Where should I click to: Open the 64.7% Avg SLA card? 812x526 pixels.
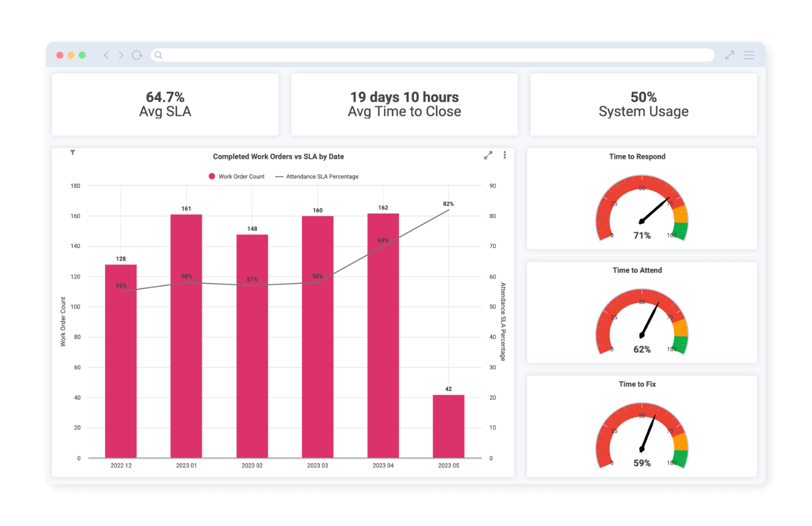click(x=165, y=105)
